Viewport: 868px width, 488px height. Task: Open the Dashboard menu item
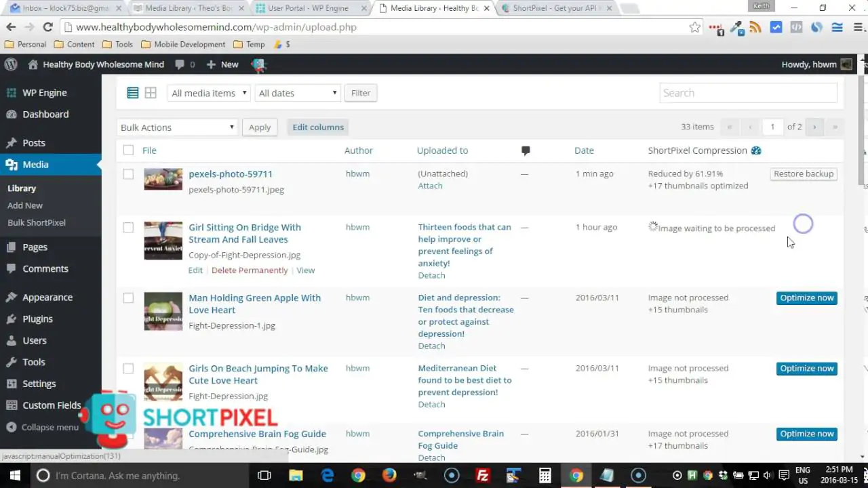[x=45, y=114]
